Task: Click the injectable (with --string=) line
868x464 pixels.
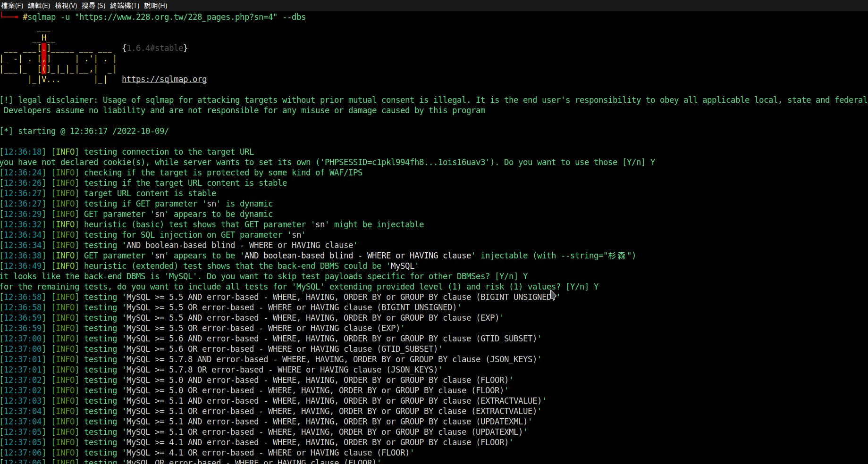Action: pyautogui.click(x=318, y=256)
